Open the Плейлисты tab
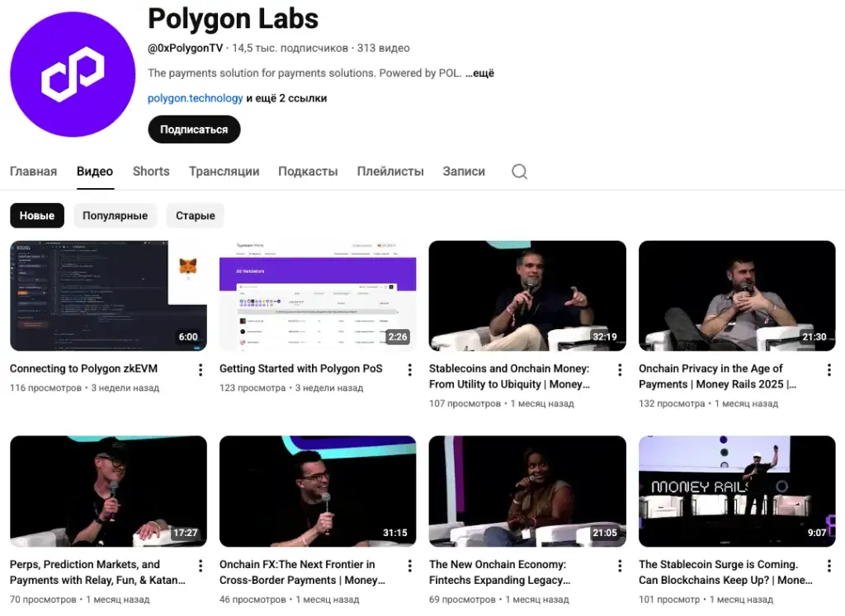Screen dimensions: 845x616 [390, 172]
